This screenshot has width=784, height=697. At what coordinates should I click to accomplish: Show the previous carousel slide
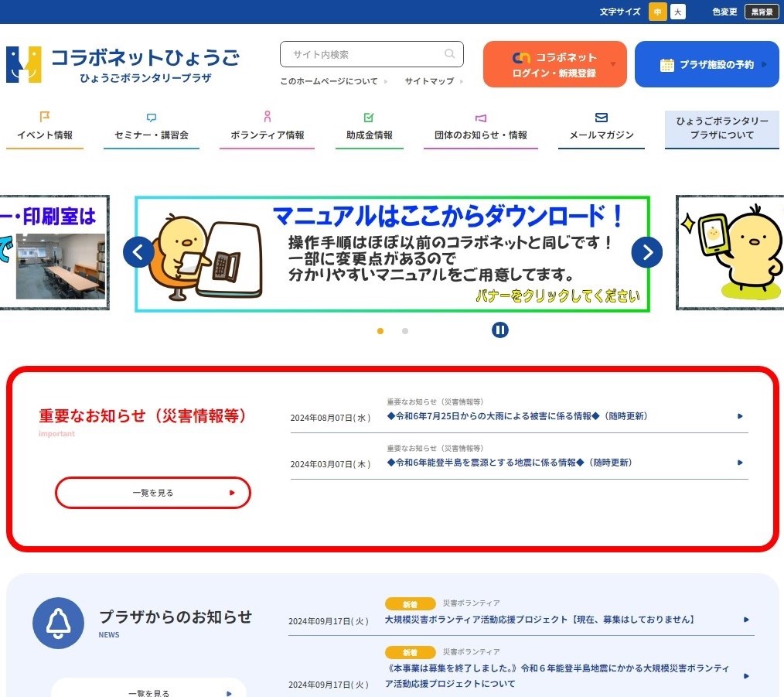138,252
